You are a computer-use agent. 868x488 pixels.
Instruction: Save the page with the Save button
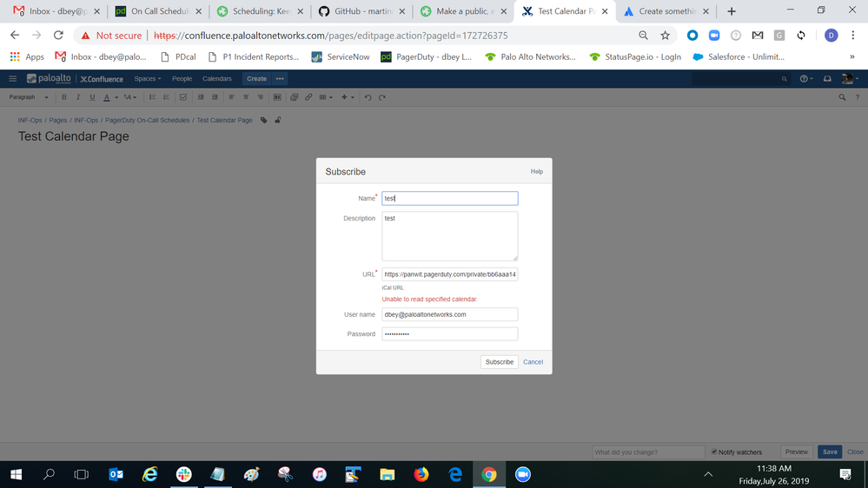(x=830, y=452)
